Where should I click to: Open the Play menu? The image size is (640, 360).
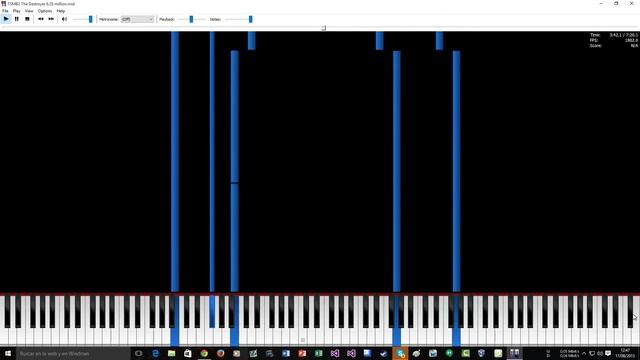(17, 11)
